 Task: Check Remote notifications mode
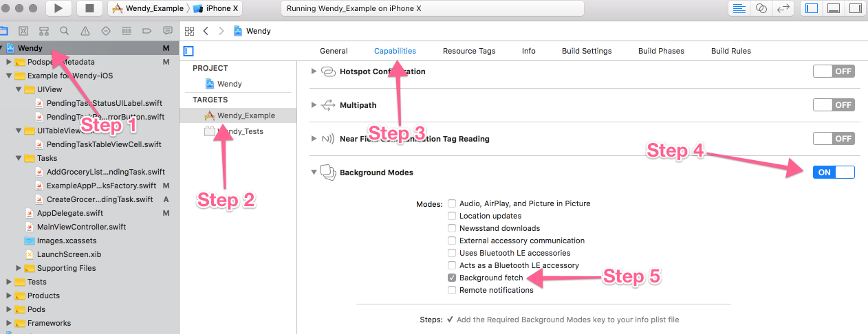click(452, 290)
